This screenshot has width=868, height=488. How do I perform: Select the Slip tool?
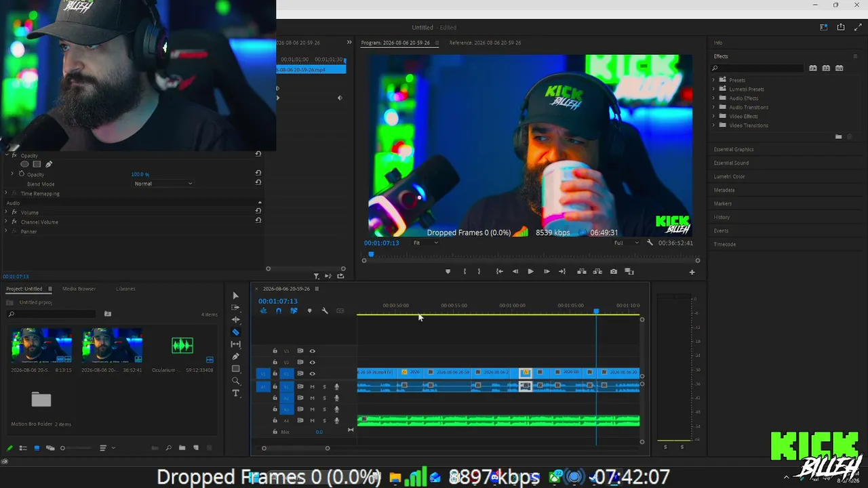coord(235,344)
